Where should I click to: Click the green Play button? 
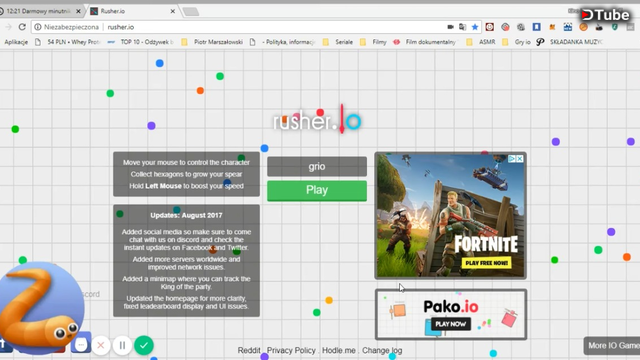tap(317, 191)
